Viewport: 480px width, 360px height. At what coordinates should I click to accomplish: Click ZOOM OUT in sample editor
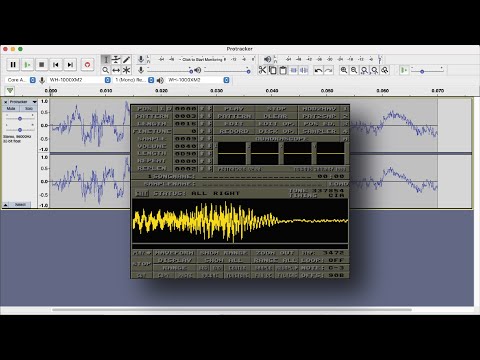point(274,253)
